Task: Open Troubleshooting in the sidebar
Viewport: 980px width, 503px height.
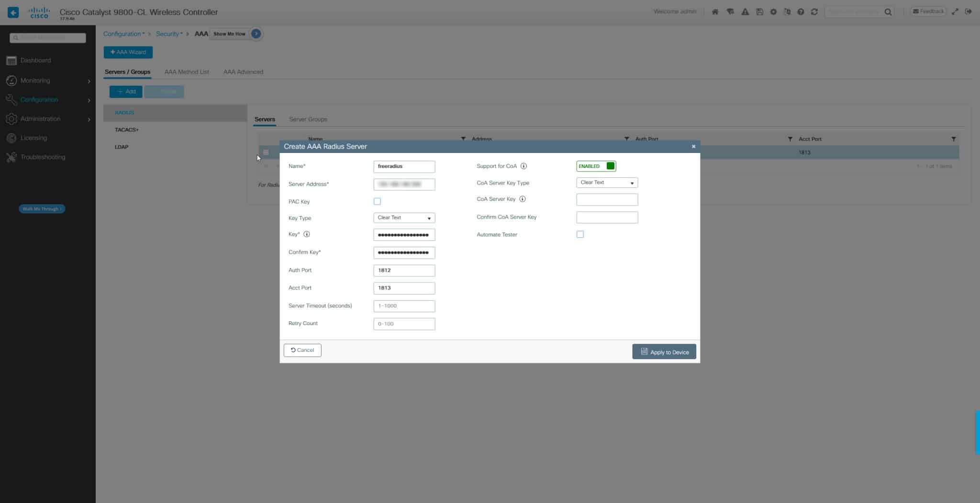Action: [43, 157]
